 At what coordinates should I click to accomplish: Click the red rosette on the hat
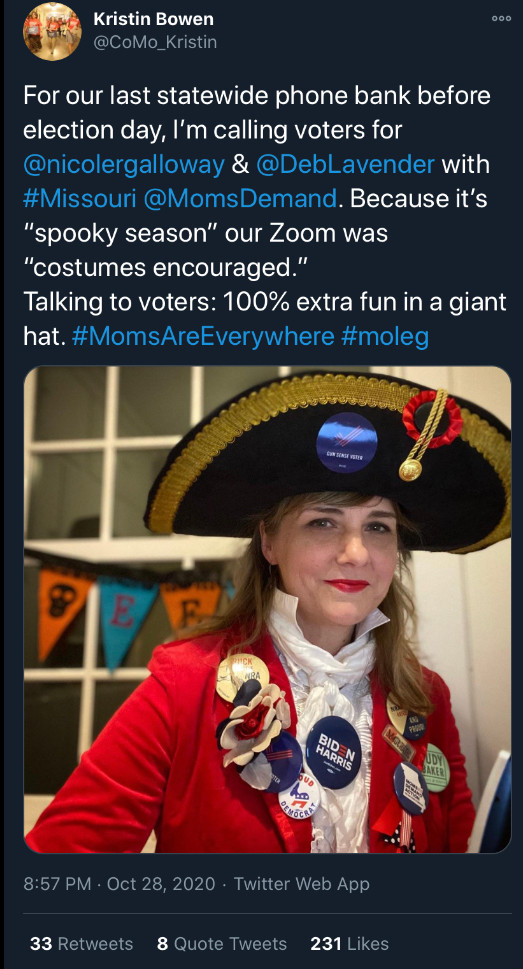point(432,417)
